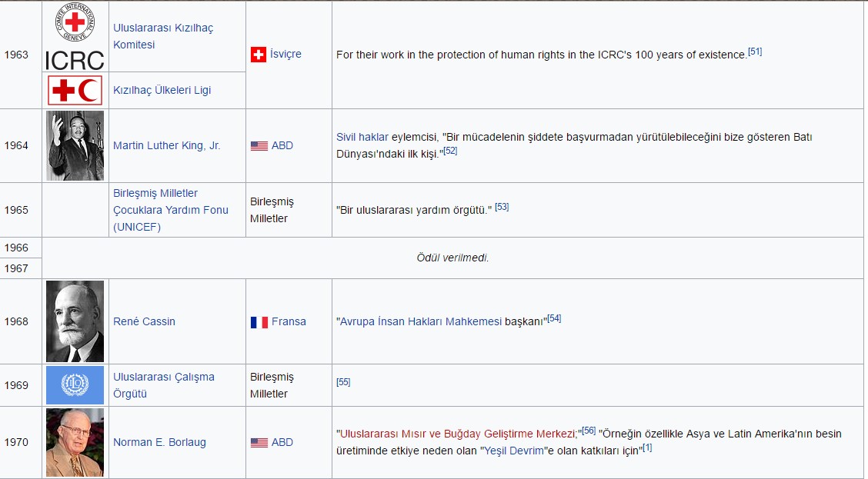Jump to footnote reference [52]

pyautogui.click(x=451, y=151)
